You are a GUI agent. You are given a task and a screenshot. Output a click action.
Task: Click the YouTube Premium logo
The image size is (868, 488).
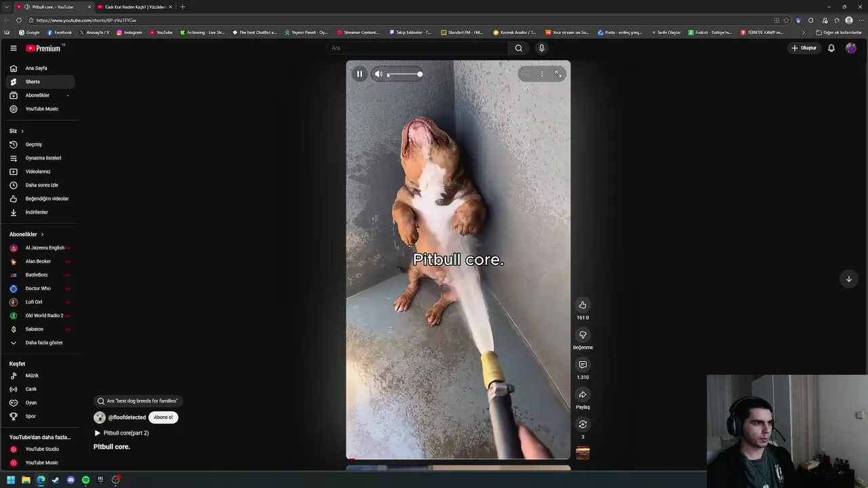(44, 48)
